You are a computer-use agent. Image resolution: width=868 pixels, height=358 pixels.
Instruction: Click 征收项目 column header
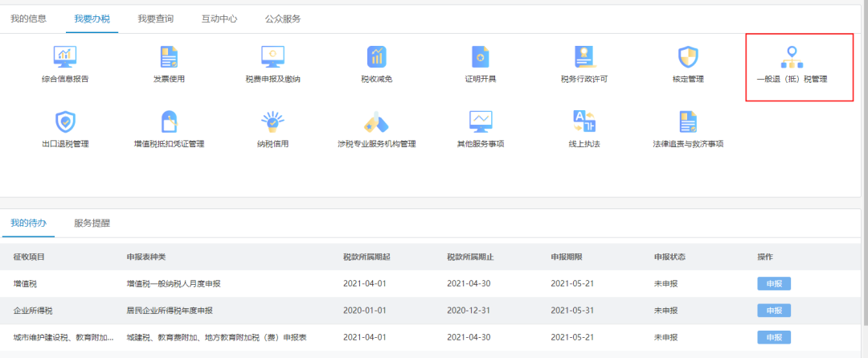[29, 257]
